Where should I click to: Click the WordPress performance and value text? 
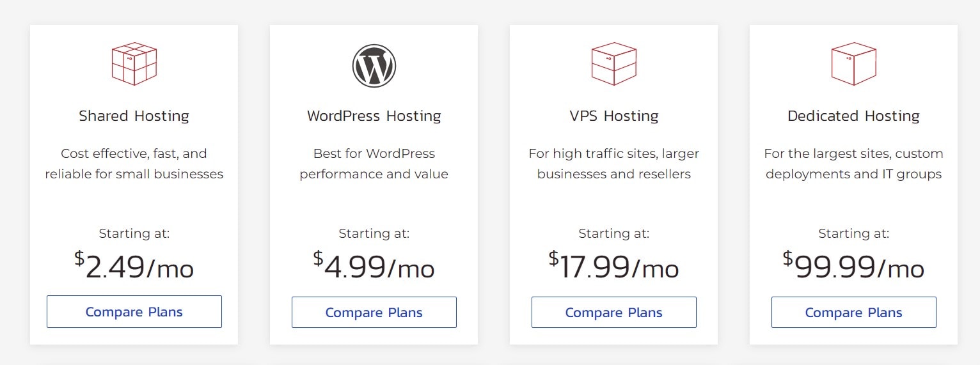[374, 164]
